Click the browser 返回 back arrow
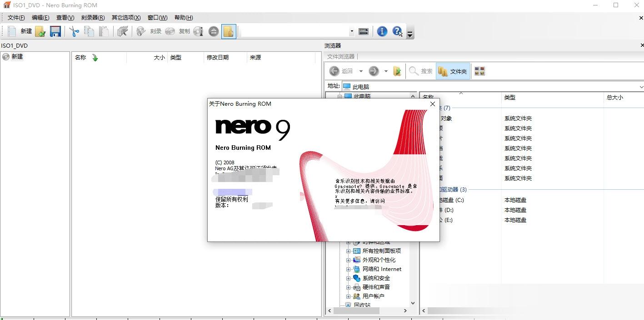644x320 pixels. [x=334, y=71]
